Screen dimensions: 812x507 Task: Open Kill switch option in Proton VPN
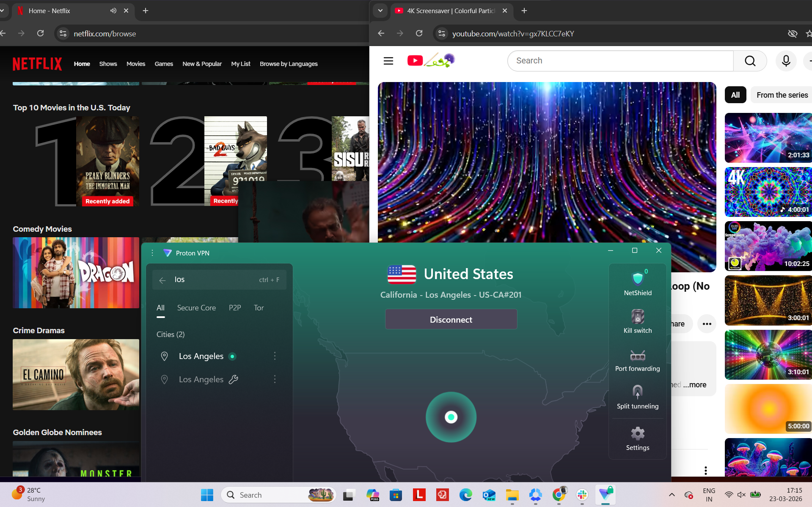pos(637,321)
